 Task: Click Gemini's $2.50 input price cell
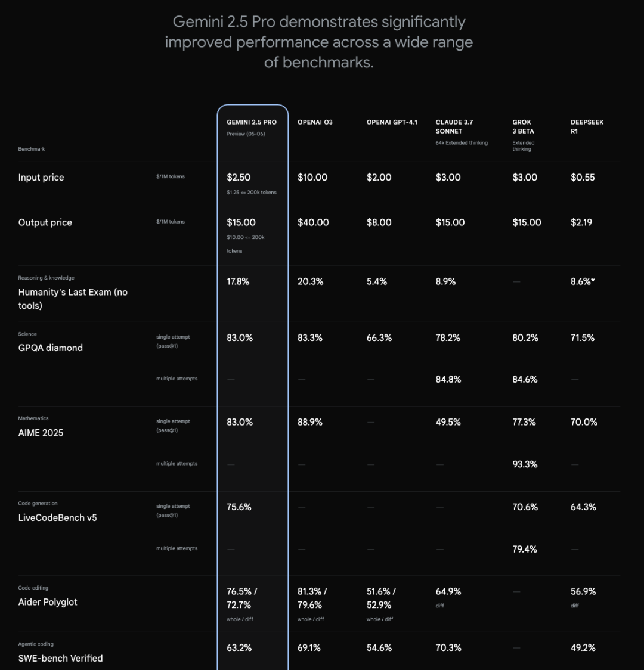[239, 178]
